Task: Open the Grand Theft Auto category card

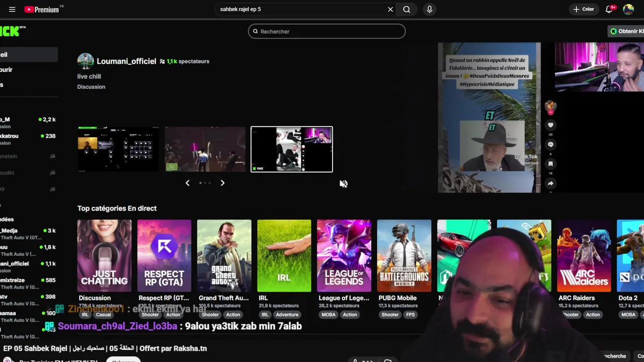Action: click(224, 255)
